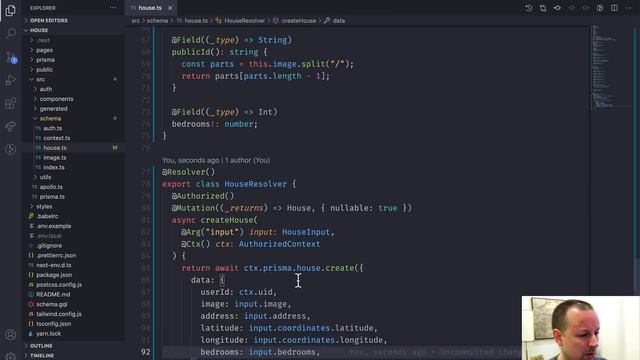
Task: Open README.md file
Action: 73,295
